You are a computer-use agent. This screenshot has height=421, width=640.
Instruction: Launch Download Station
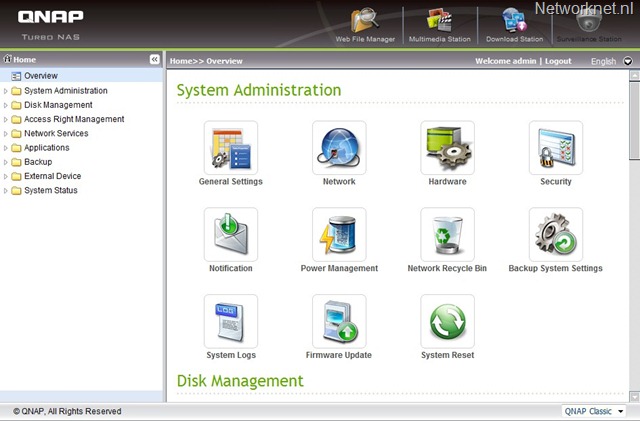pos(514,25)
